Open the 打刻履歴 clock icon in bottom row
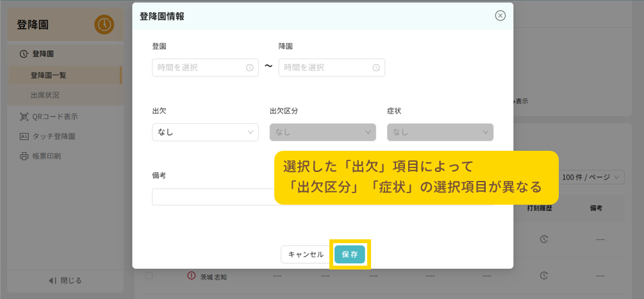Image resolution: width=644 pixels, height=299 pixels. 543,276
